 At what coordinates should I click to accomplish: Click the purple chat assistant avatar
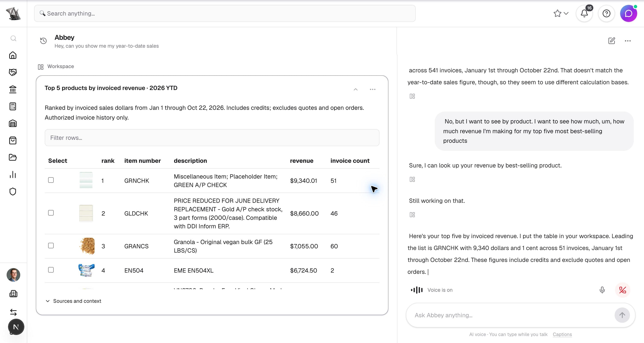click(628, 13)
